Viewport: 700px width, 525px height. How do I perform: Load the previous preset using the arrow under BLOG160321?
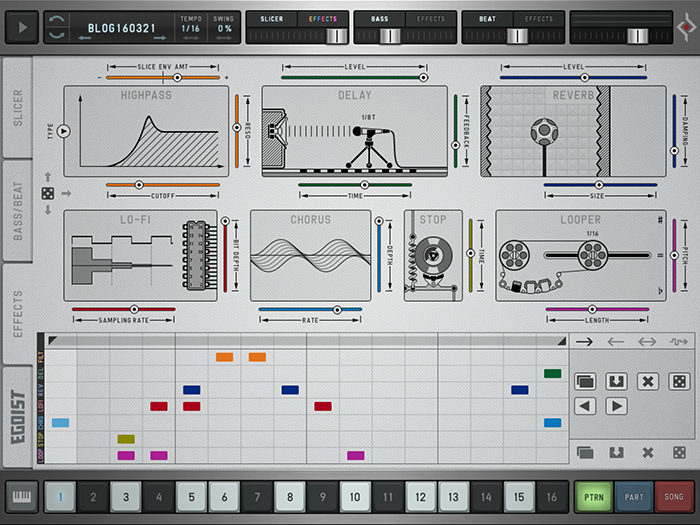pyautogui.click(x=85, y=39)
